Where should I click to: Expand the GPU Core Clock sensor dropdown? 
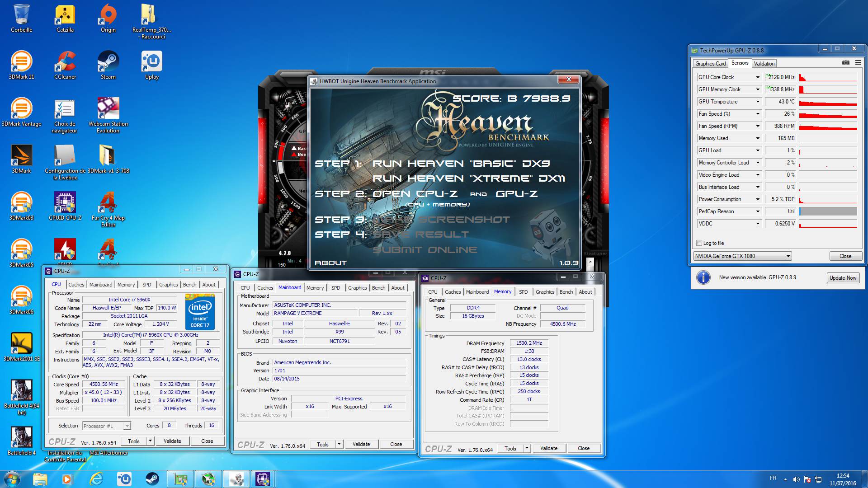click(x=758, y=77)
